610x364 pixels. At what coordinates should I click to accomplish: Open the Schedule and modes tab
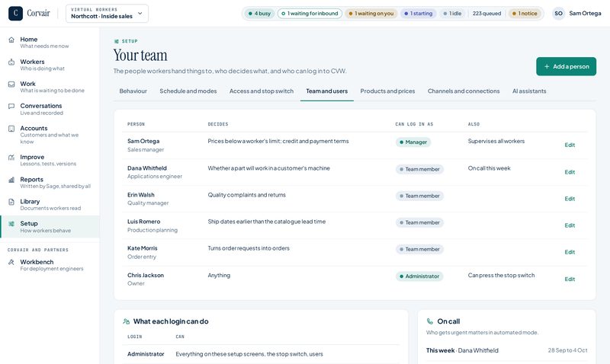pos(188,91)
